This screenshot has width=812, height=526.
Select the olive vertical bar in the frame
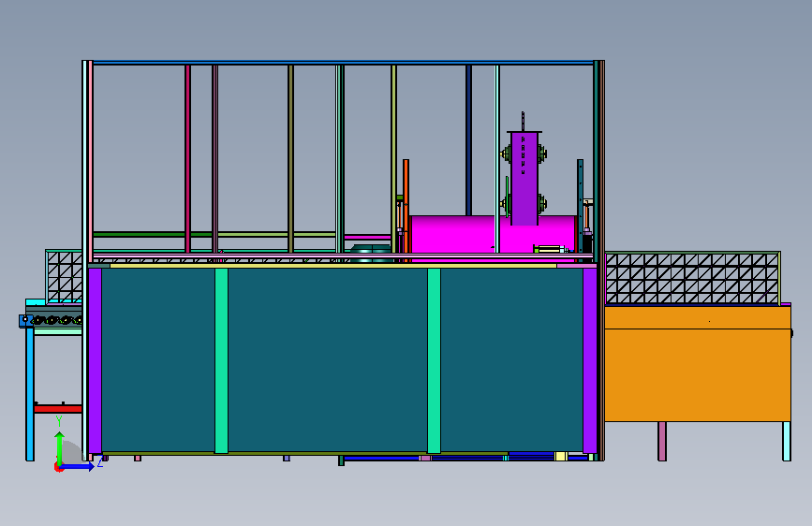[290, 159]
